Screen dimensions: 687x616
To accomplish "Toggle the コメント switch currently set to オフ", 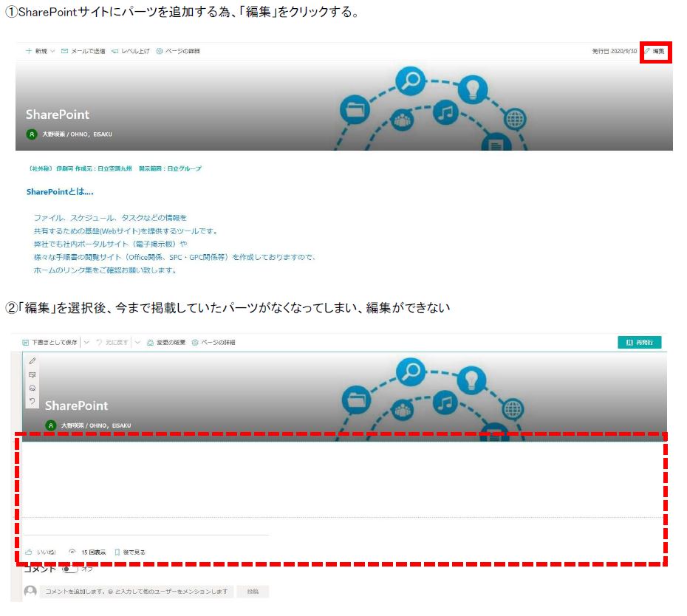I will coord(70,569).
